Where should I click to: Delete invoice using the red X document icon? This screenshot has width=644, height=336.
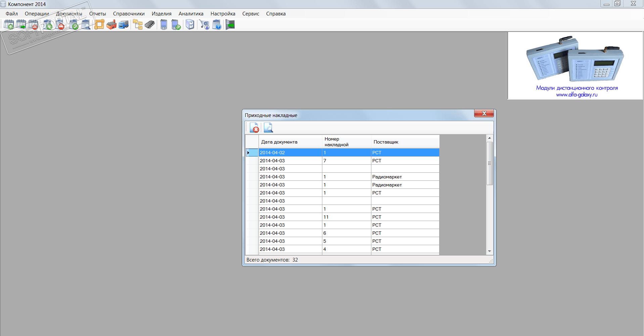pos(254,128)
